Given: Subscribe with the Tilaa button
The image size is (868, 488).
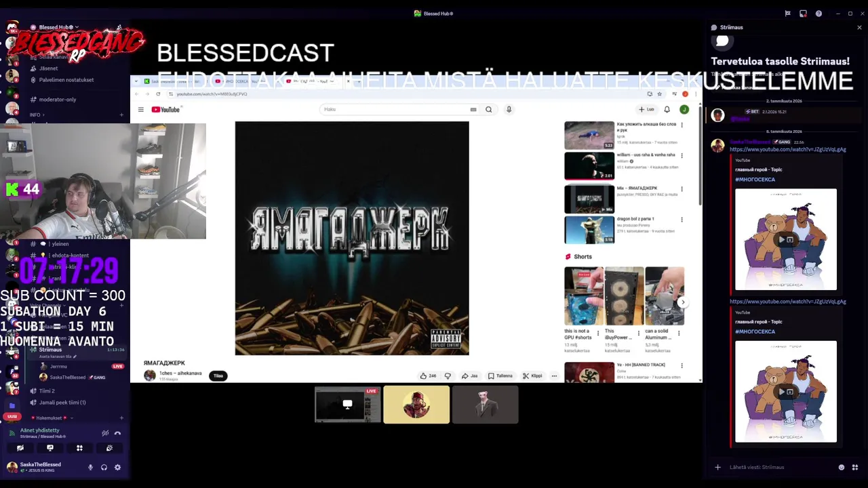Looking at the screenshot, I should coord(218,375).
